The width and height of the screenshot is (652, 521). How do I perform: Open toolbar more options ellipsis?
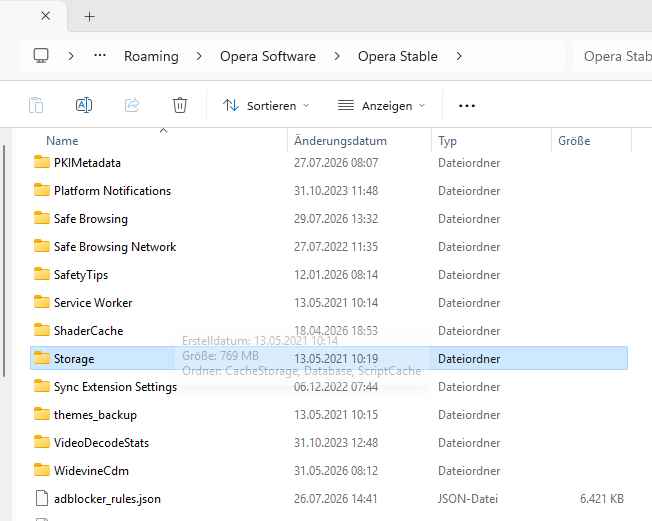coord(467,106)
